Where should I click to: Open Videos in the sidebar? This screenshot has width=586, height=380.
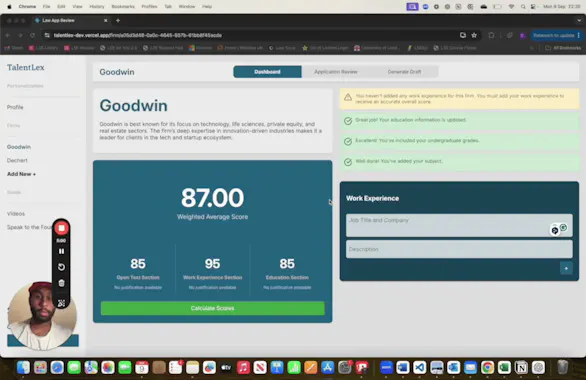pyautogui.click(x=16, y=214)
